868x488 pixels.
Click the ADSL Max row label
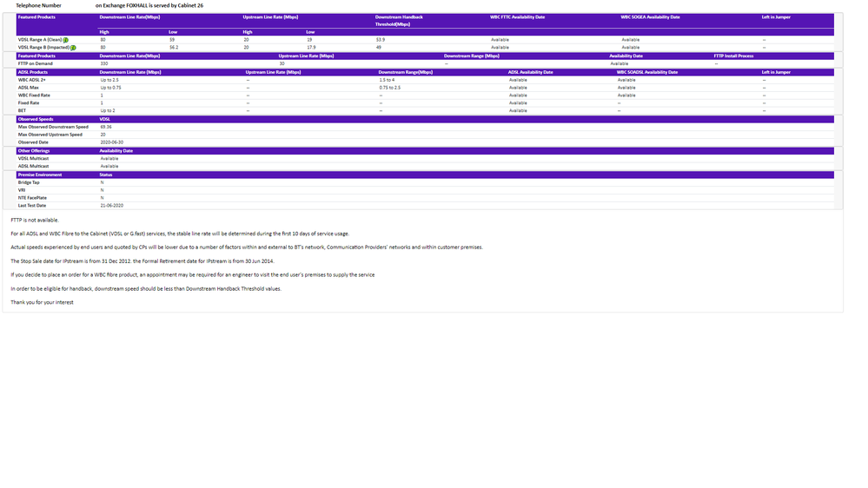coord(28,88)
